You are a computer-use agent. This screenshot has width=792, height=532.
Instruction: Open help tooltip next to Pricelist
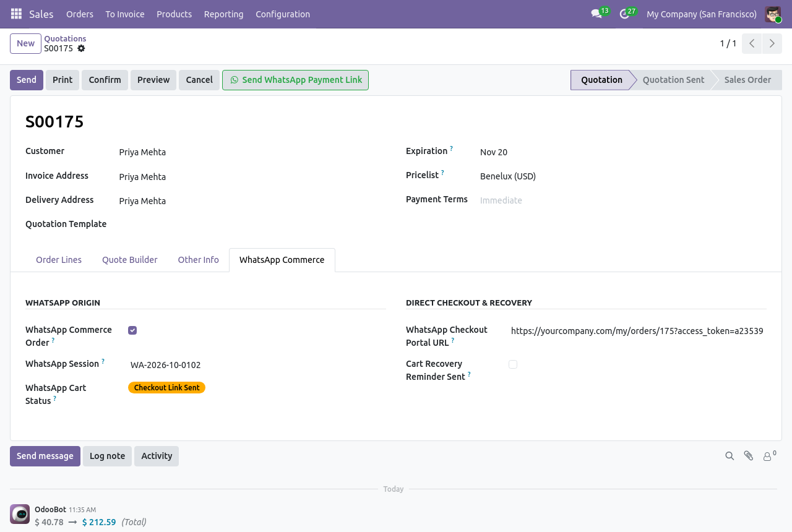pyautogui.click(x=442, y=173)
